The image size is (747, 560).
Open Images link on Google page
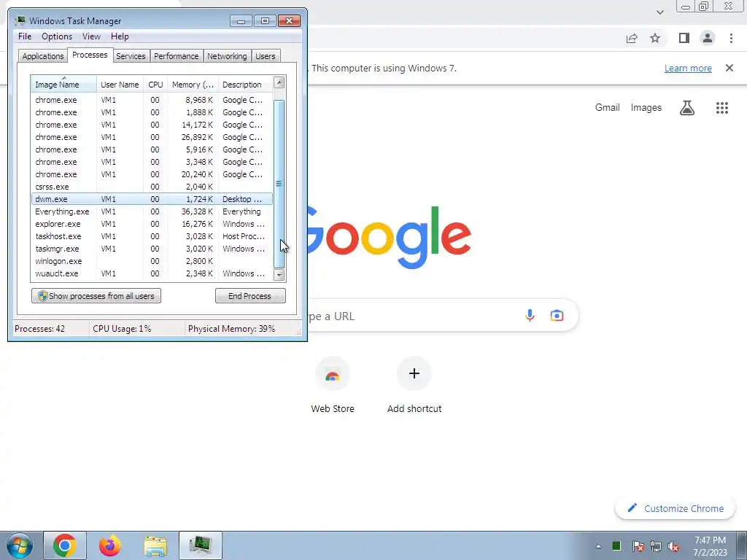point(646,108)
